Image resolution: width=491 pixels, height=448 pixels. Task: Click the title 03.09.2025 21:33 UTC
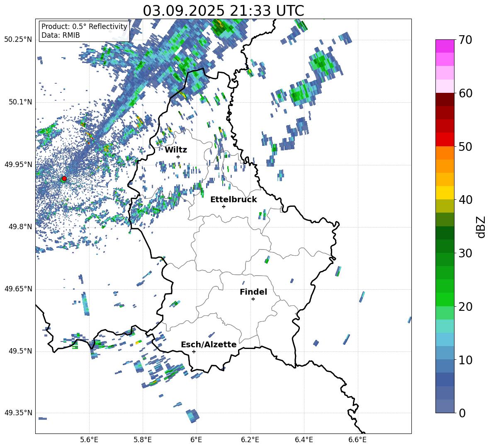(223, 11)
